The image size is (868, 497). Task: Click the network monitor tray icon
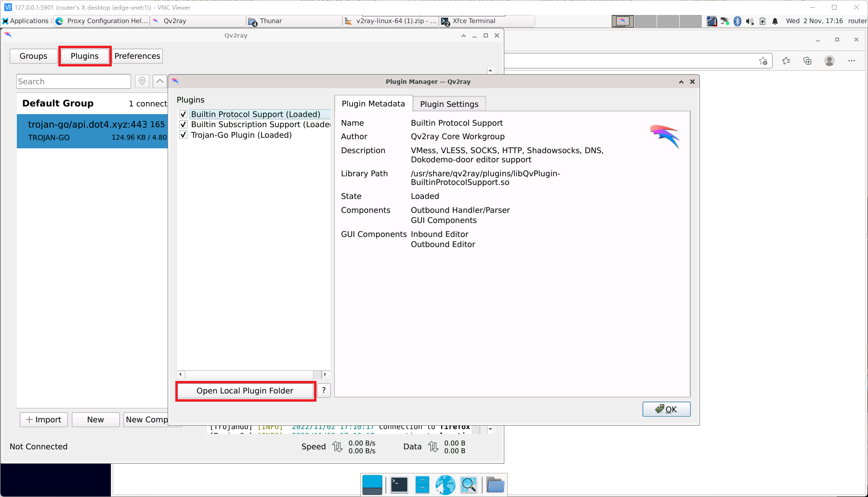tap(712, 21)
